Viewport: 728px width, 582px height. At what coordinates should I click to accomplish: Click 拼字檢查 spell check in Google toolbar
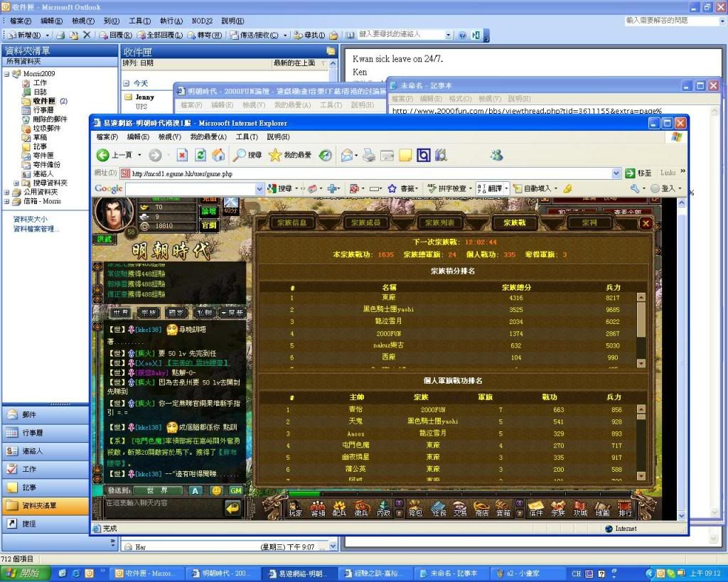[x=449, y=188]
